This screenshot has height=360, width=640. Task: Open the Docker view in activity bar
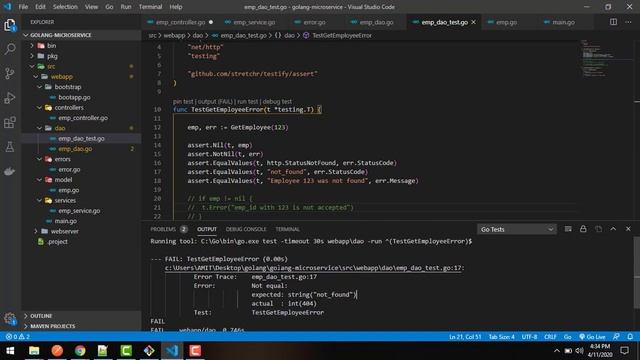tap(10, 171)
